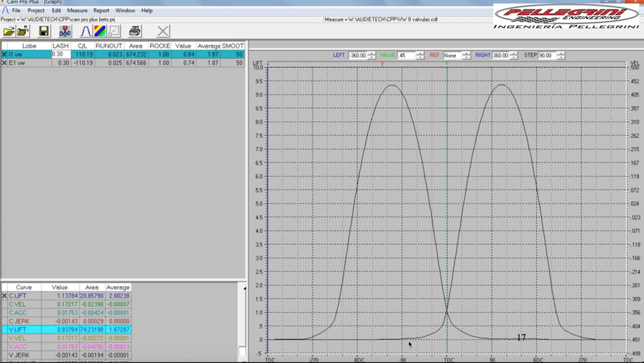Open the Report menu

[101, 11]
